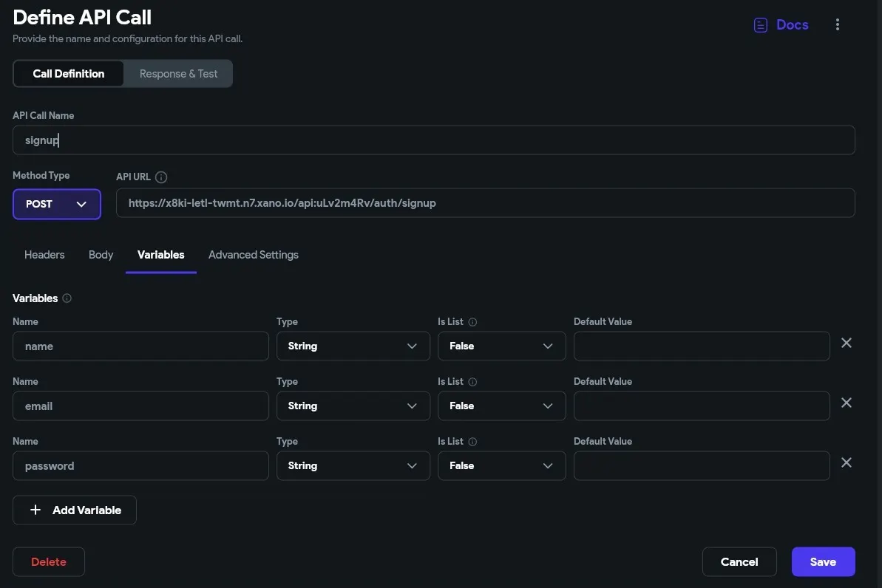Viewport: 882px width, 588px height.
Task: Expand Type dropdown for password variable
Action: coord(353,465)
